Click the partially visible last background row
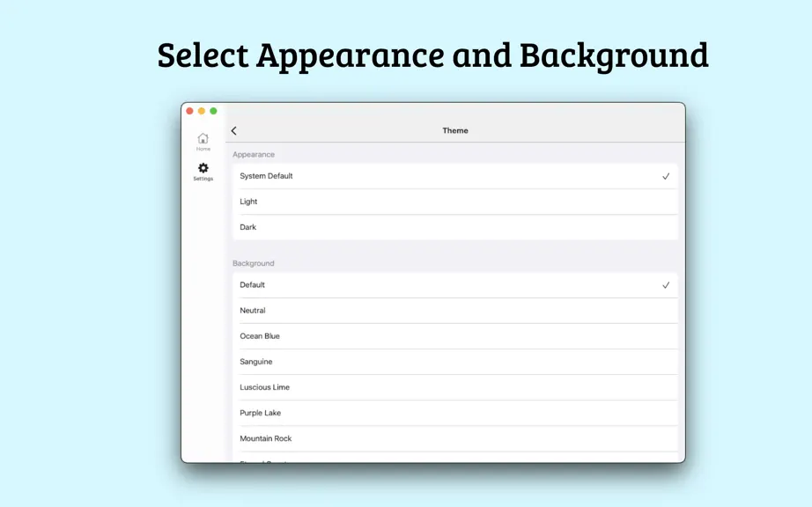The image size is (812, 507). 455,458
